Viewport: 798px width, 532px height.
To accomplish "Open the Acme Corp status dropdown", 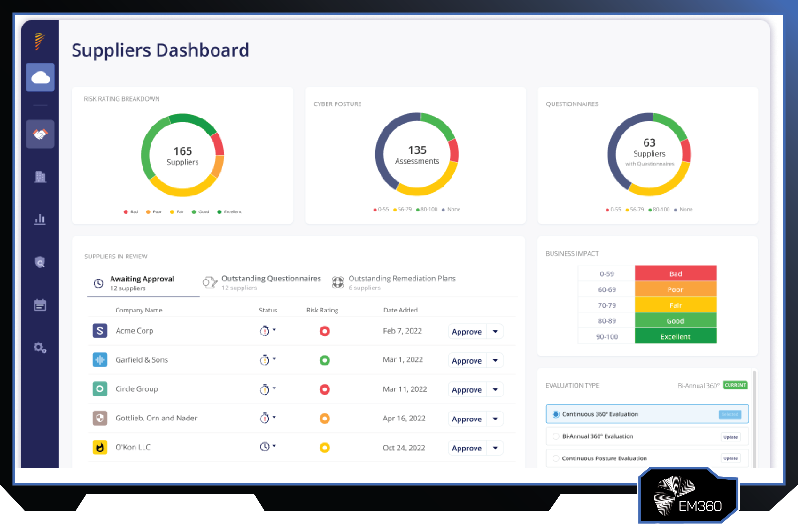I will tap(268, 331).
